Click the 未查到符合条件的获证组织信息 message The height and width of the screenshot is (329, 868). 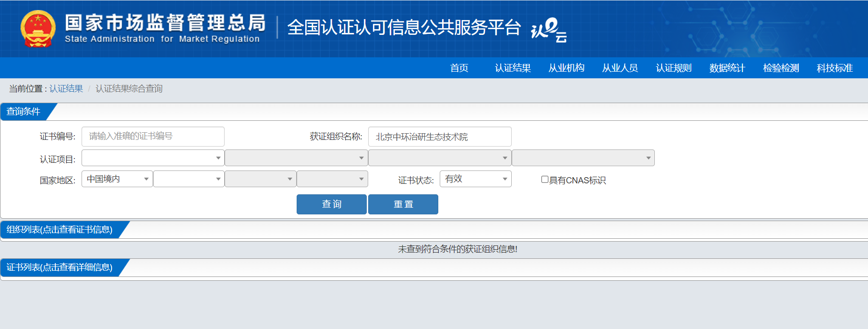click(458, 249)
